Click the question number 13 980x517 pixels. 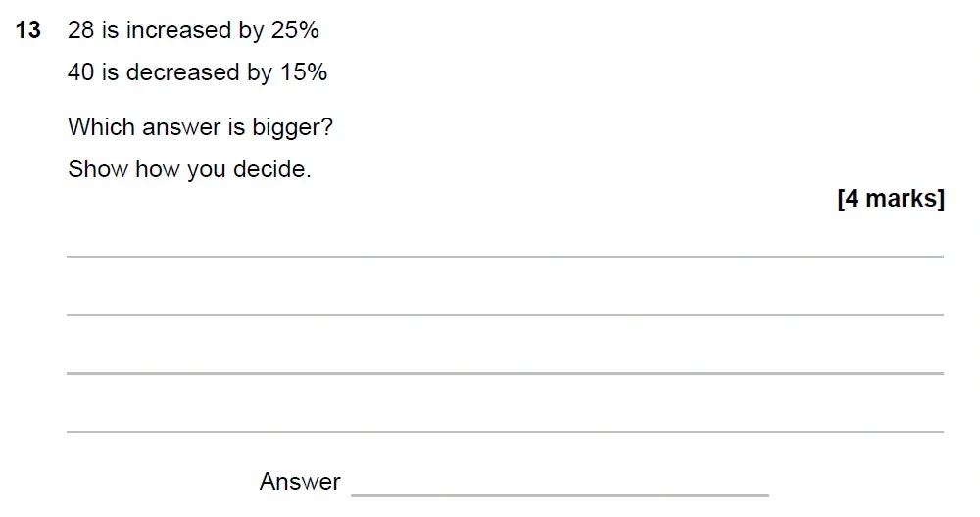coord(28,31)
